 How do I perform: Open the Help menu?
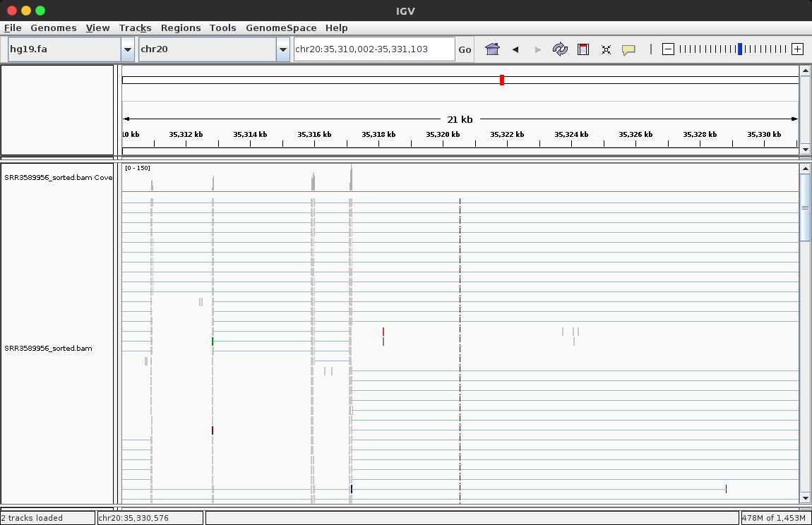[x=336, y=28]
